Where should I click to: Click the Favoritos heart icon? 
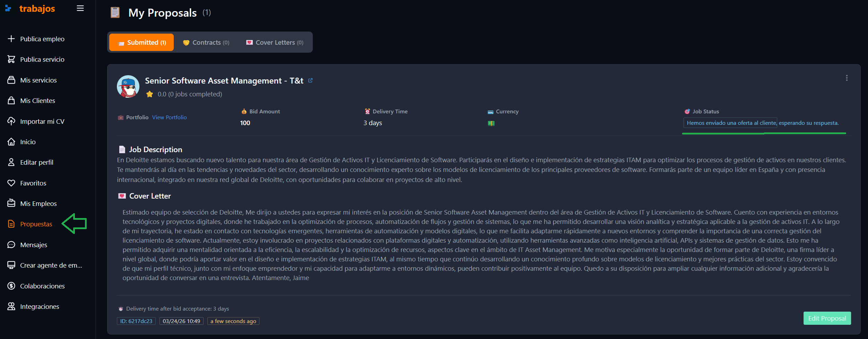pyautogui.click(x=11, y=183)
